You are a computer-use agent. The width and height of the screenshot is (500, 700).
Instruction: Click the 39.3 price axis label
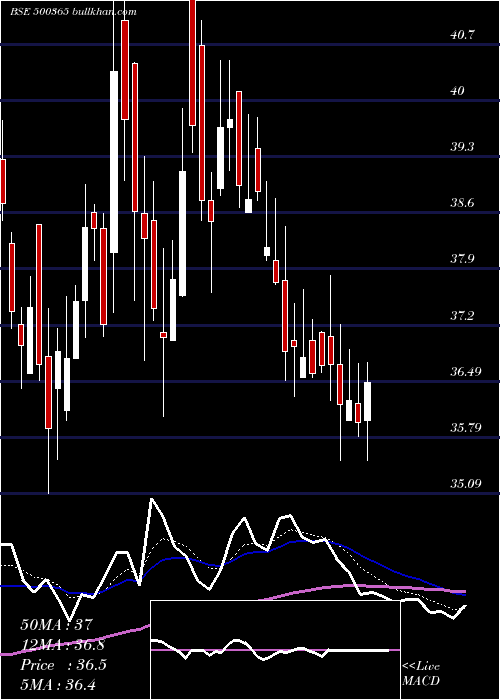463,147
